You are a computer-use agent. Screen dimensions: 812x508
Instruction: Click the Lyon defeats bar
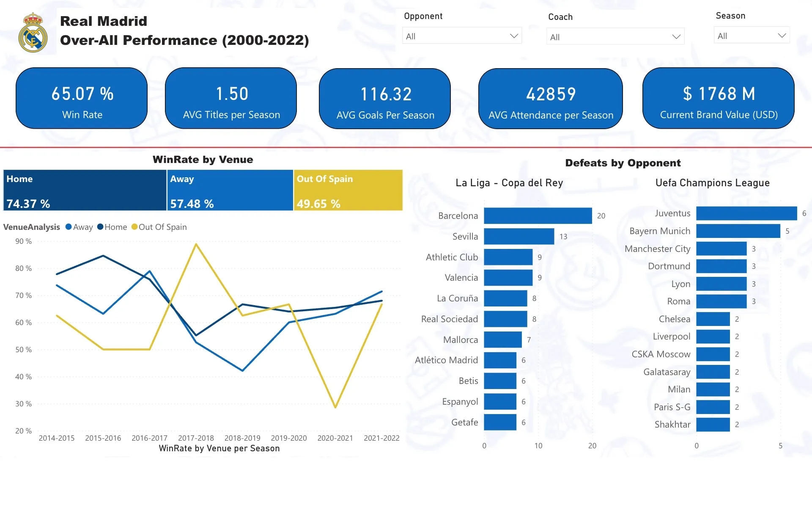point(721,284)
